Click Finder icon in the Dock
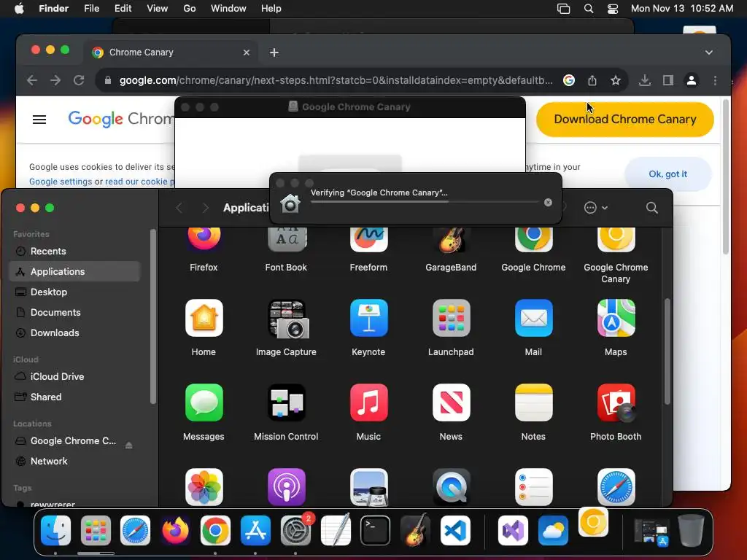This screenshot has width=747, height=560. tap(55, 531)
